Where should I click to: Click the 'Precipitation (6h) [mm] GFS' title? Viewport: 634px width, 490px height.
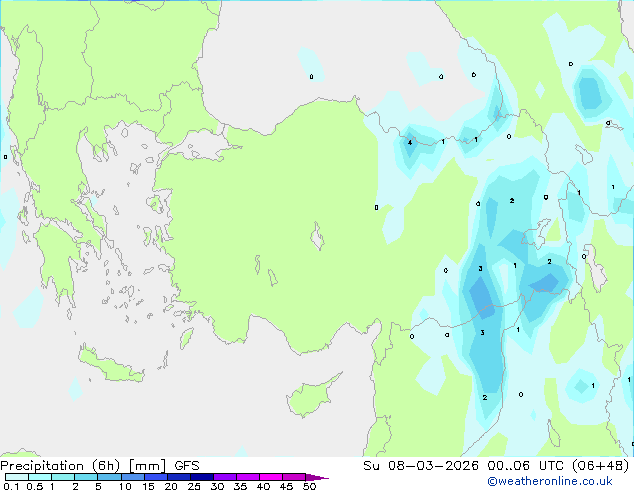100,466
